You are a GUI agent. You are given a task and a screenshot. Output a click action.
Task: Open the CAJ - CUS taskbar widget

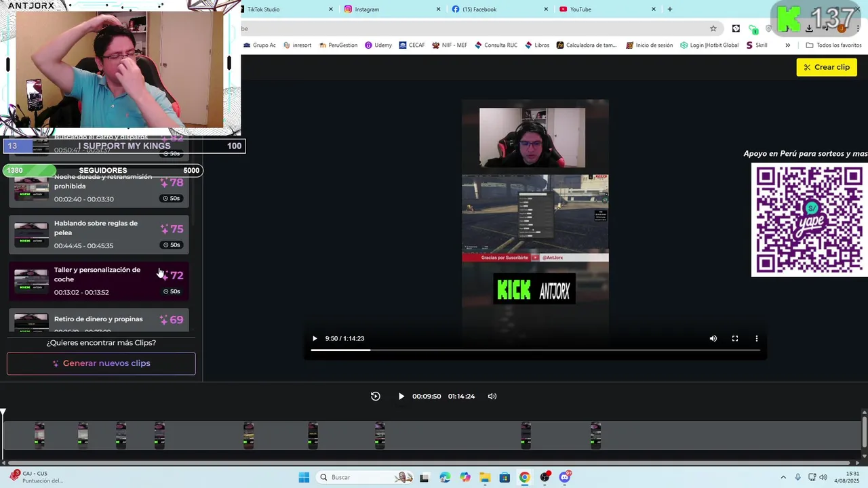pos(37,477)
